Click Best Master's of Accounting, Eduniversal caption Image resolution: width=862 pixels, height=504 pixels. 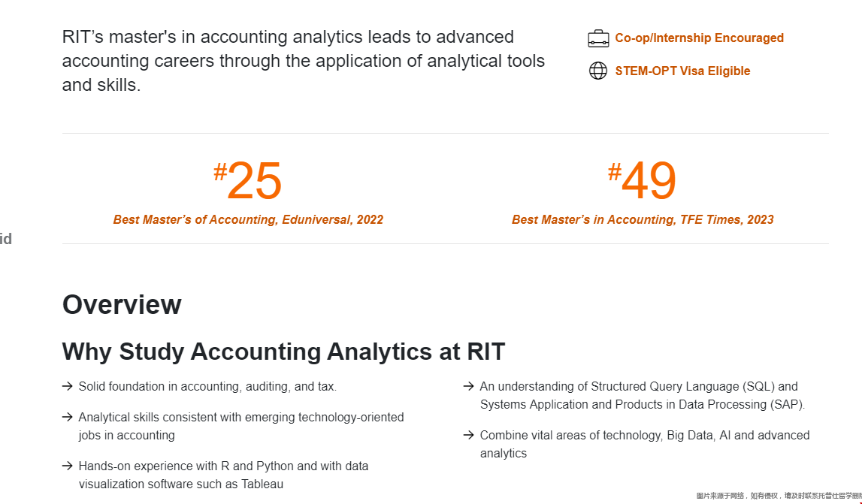(248, 220)
